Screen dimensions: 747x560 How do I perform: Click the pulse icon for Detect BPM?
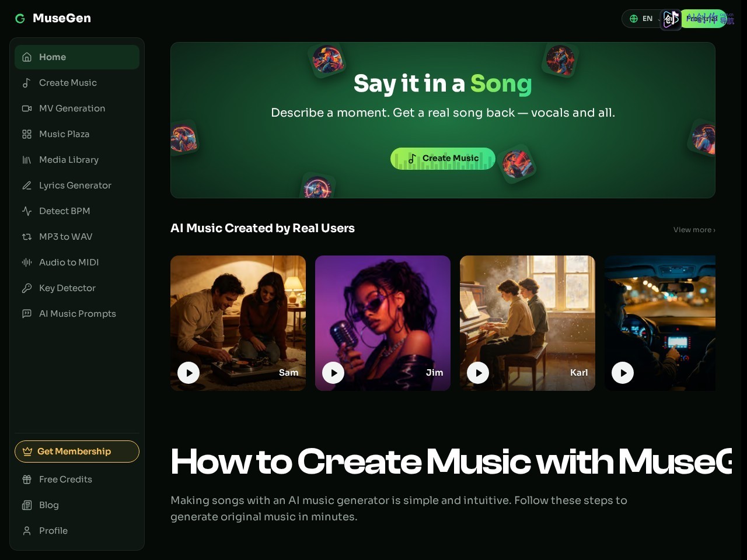click(x=27, y=211)
